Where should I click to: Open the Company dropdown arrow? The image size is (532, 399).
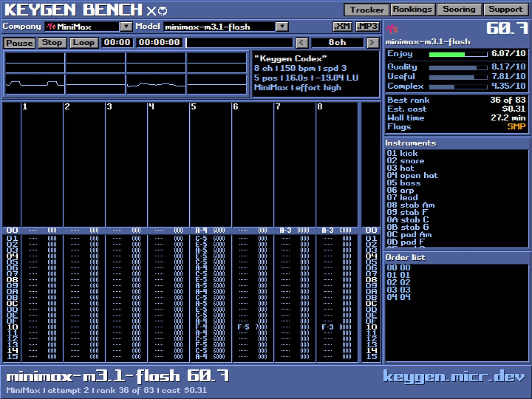(126, 27)
